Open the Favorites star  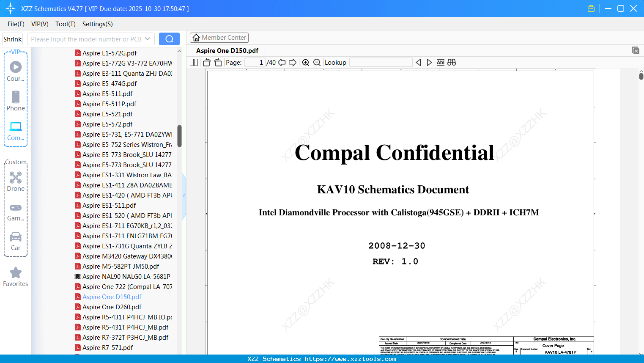click(16, 277)
